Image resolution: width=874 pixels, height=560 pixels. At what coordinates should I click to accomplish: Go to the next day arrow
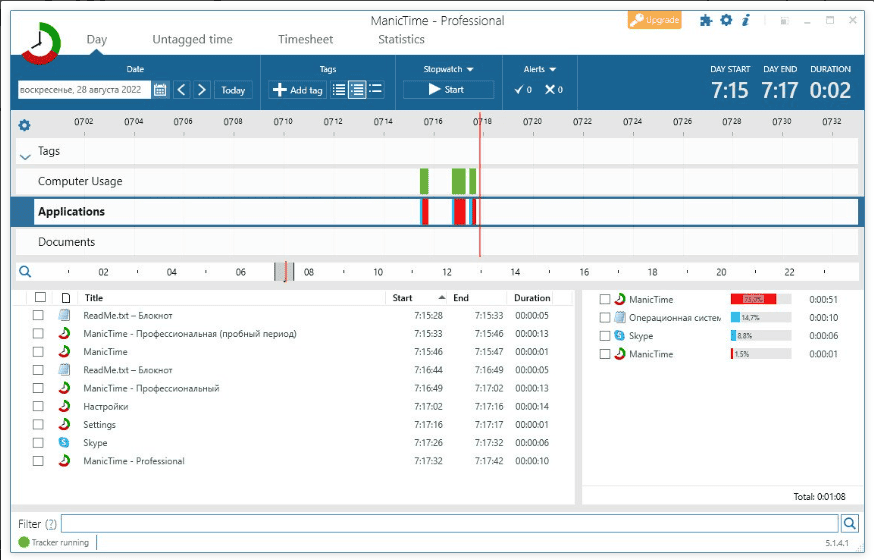202,90
